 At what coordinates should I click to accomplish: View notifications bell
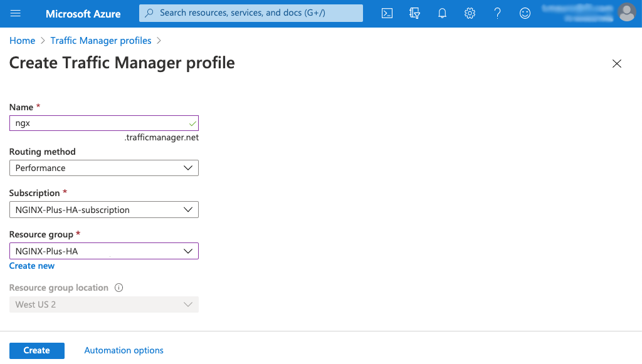tap(442, 14)
